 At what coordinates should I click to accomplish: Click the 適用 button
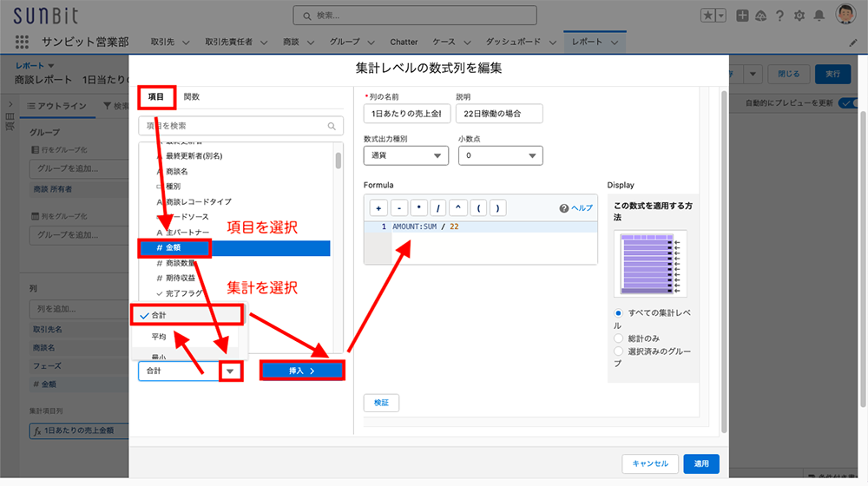(x=701, y=463)
